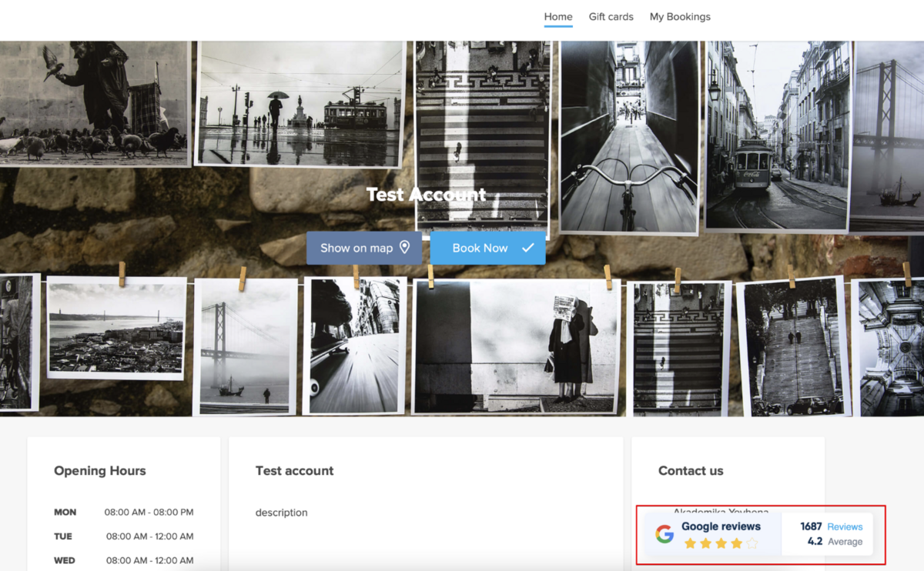Click the map pin icon on Show on map
Screen dimensions: 924x571
pyautogui.click(x=405, y=248)
